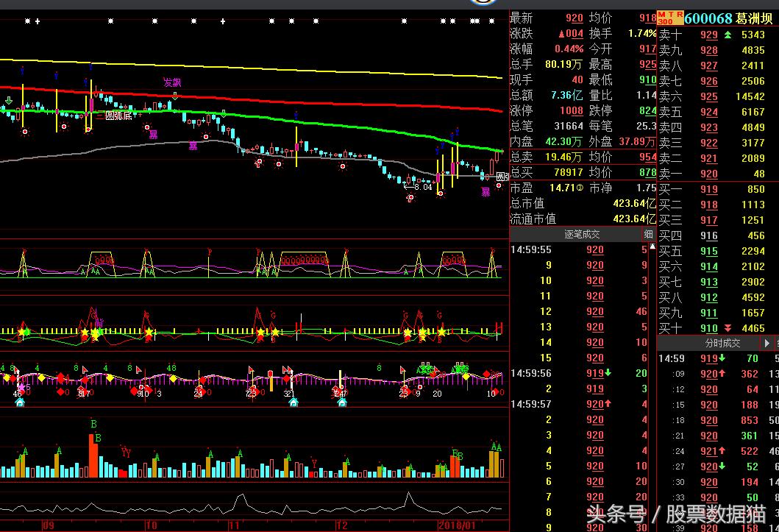Open the 细 detail button
Viewport: 779px width, 532px height.
648,234
